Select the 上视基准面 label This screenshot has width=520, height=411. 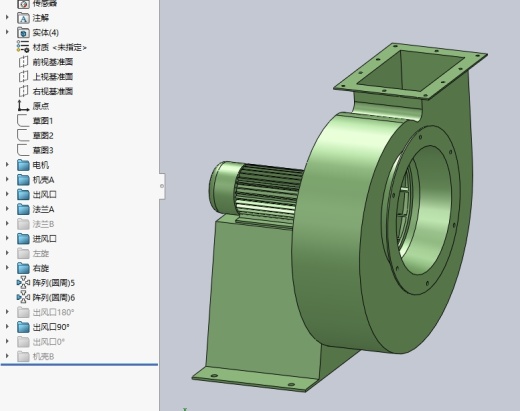coord(53,77)
